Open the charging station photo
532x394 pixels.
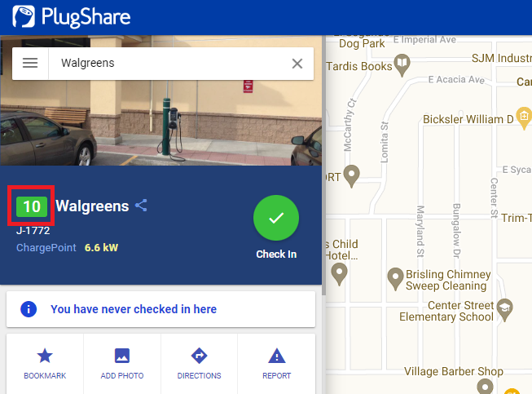pyautogui.click(x=160, y=123)
